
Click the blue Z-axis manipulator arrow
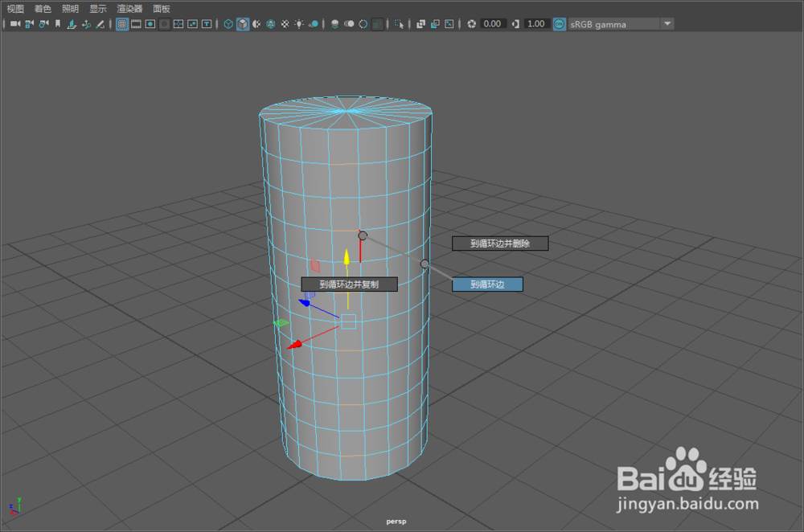pyautogui.click(x=305, y=302)
